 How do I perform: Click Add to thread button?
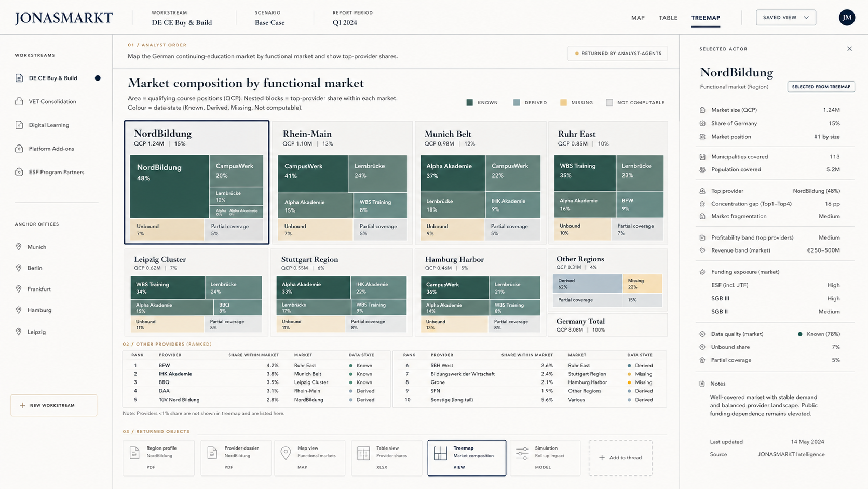(x=620, y=458)
